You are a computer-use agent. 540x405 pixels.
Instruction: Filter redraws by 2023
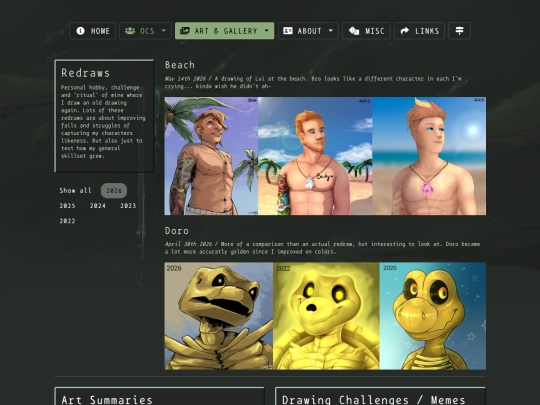(128, 206)
